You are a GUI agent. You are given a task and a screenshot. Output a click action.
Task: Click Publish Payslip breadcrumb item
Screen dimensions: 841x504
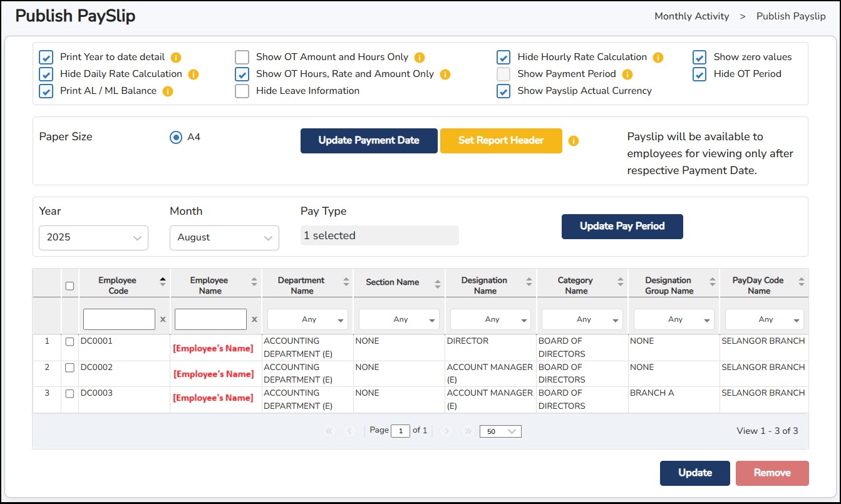coord(790,16)
